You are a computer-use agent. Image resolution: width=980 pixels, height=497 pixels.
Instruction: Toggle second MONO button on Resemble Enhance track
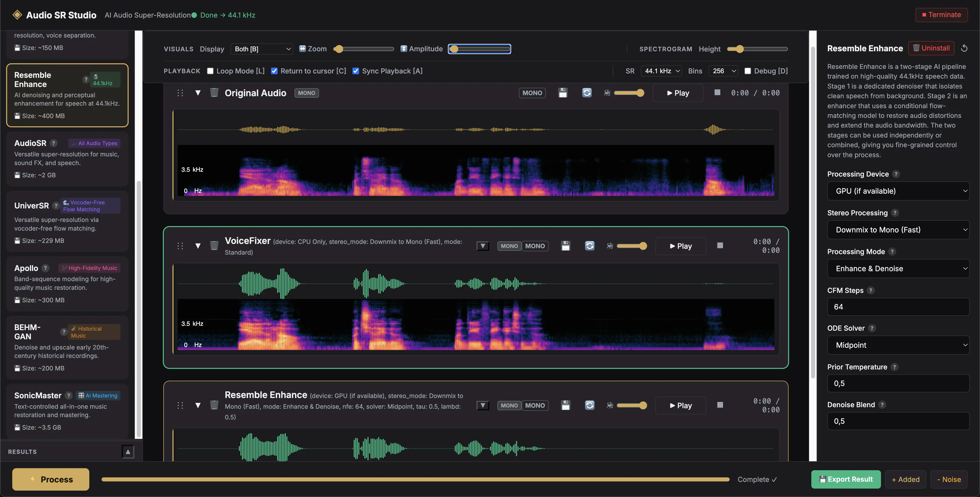point(535,405)
